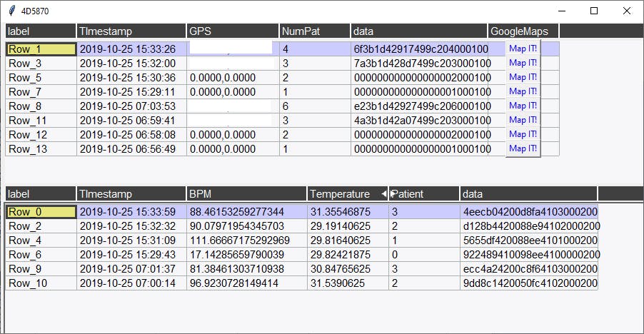Select Row_6 label
The image size is (644, 334).
tap(41, 255)
